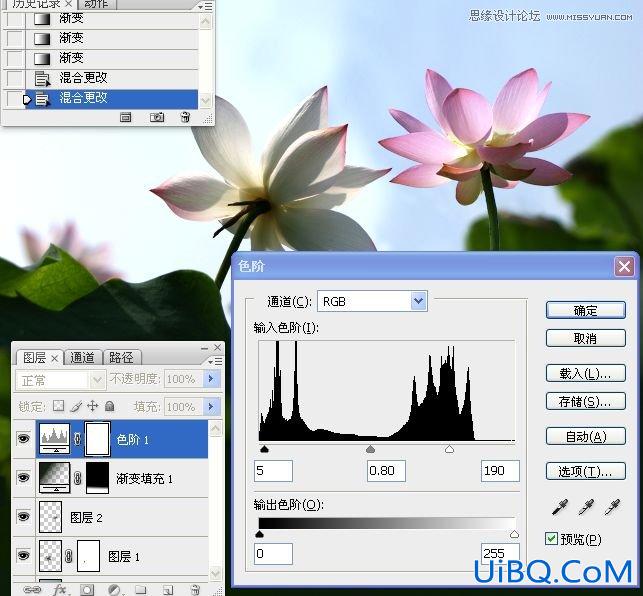Open the 通道(C) RGB channel dropdown
The image size is (643, 596).
point(418,301)
